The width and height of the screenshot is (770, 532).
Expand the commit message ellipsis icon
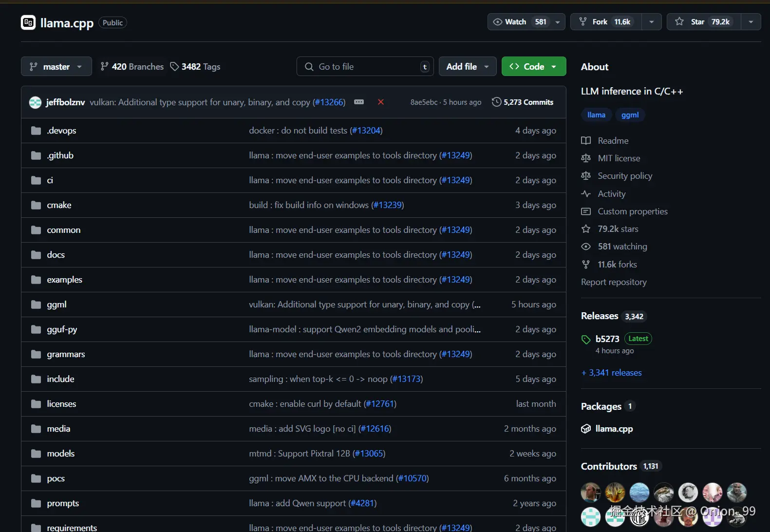[359, 102]
